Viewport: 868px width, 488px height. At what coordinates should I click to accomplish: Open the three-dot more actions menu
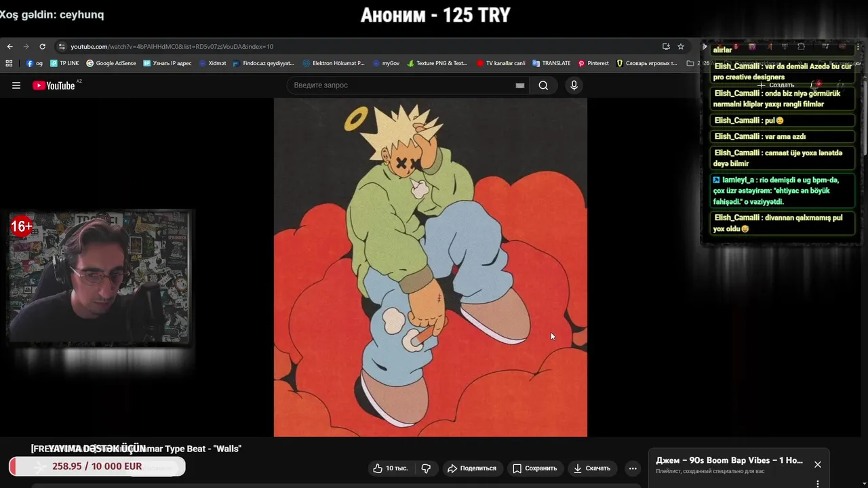[x=633, y=468]
